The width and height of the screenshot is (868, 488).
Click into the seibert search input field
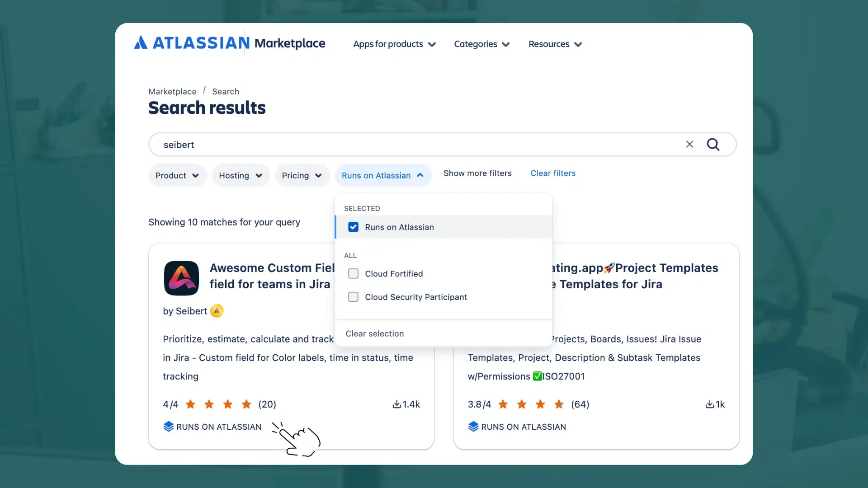coord(407,145)
